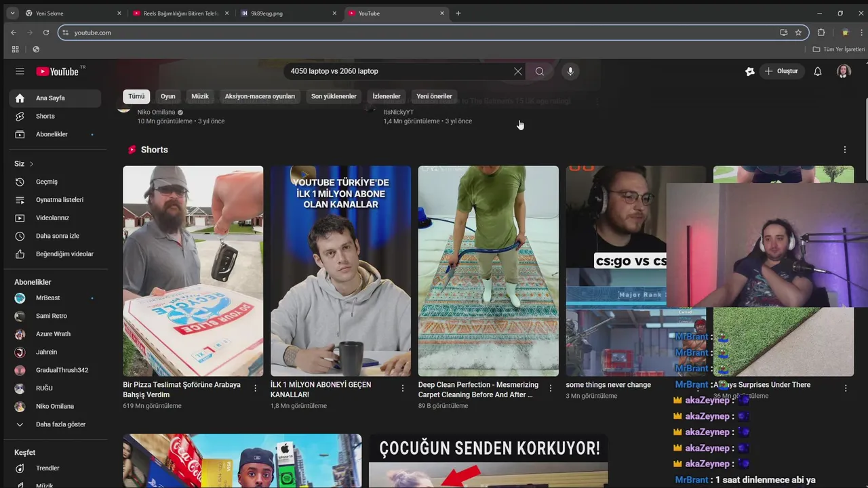The image size is (868, 488).
Task: Expand the Siz section chevron
Action: (x=31, y=164)
